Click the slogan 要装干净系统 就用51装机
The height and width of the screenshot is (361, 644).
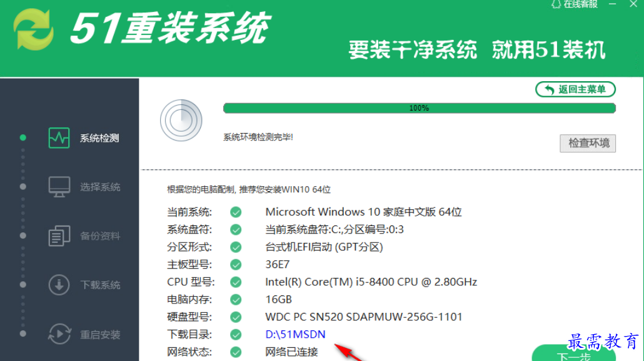coord(477,50)
